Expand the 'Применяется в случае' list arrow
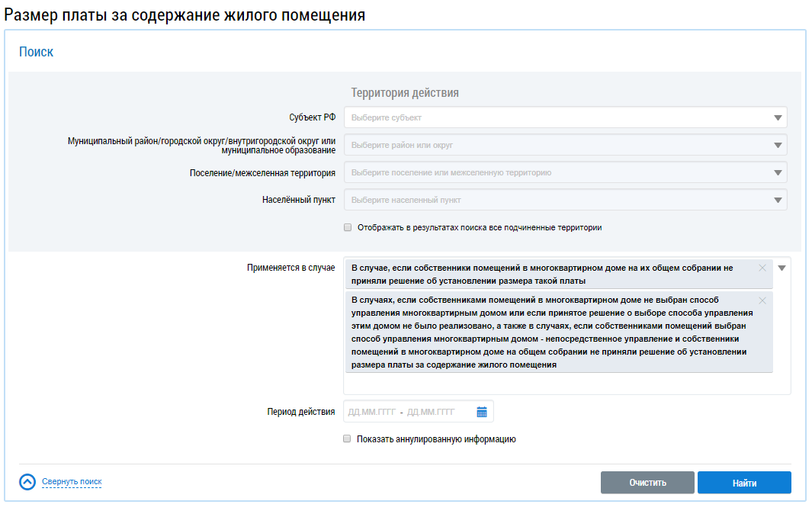 (x=782, y=268)
